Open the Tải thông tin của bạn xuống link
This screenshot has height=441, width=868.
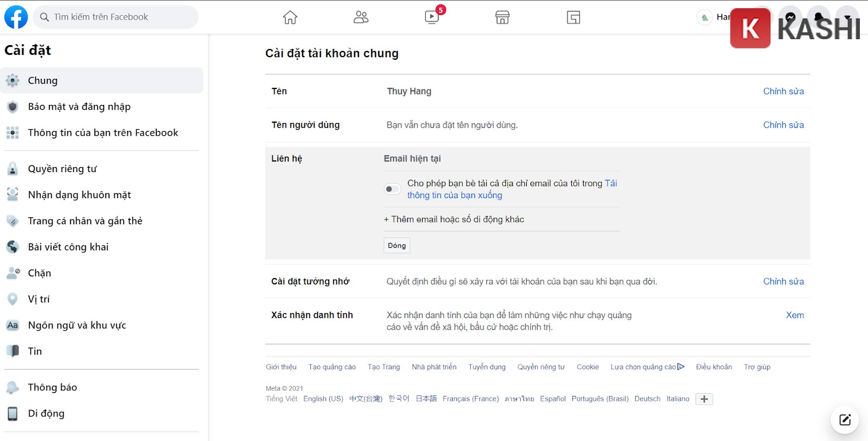[x=455, y=195]
